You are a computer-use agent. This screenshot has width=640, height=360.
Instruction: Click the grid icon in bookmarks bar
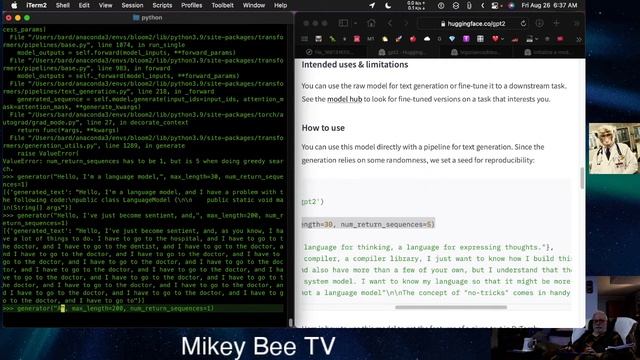point(304,39)
